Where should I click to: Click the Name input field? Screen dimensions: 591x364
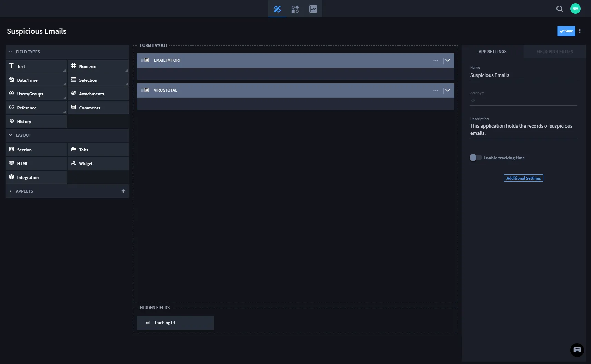point(523,75)
